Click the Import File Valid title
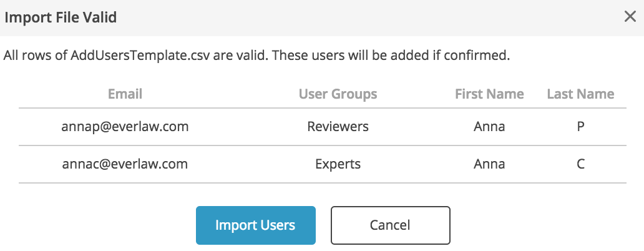This screenshot has height=251, width=644. (x=61, y=17)
